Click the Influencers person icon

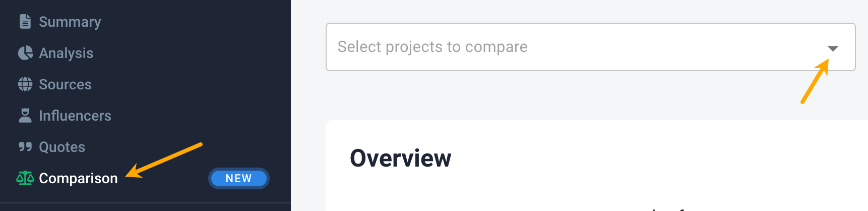click(x=25, y=116)
